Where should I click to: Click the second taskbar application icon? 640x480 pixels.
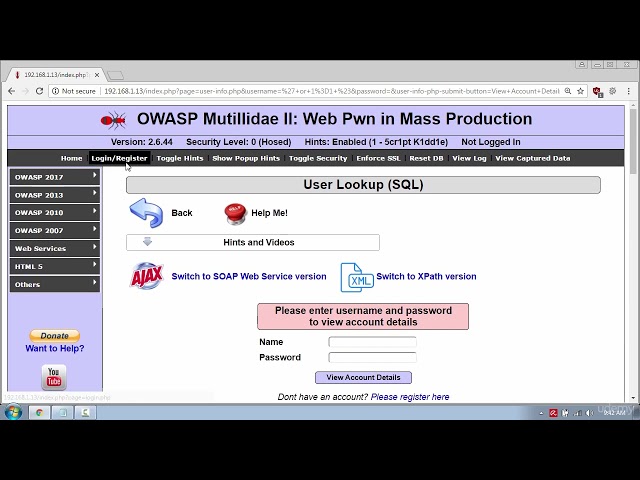click(x=62, y=412)
